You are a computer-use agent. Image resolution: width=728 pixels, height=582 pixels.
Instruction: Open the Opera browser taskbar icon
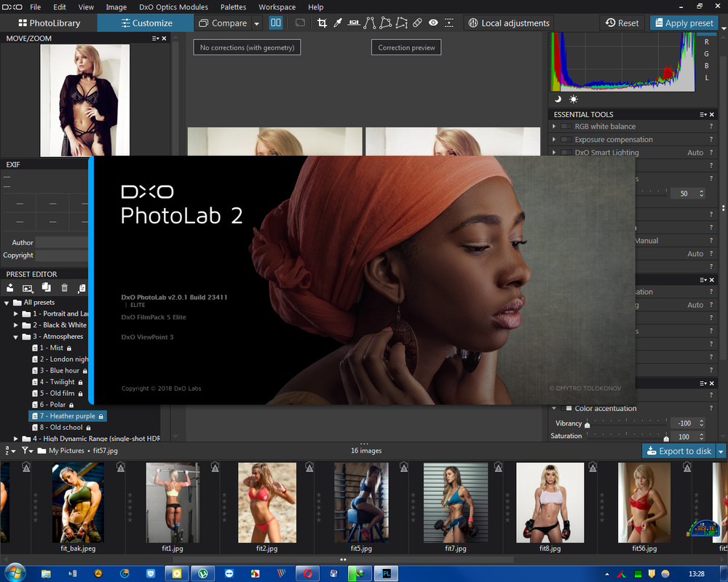[x=307, y=574]
